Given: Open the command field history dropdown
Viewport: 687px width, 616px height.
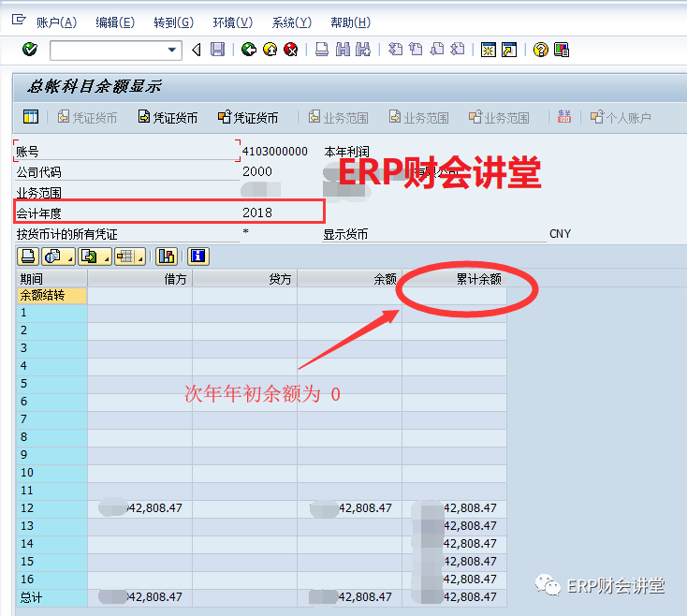Looking at the screenshot, I should tap(172, 50).
